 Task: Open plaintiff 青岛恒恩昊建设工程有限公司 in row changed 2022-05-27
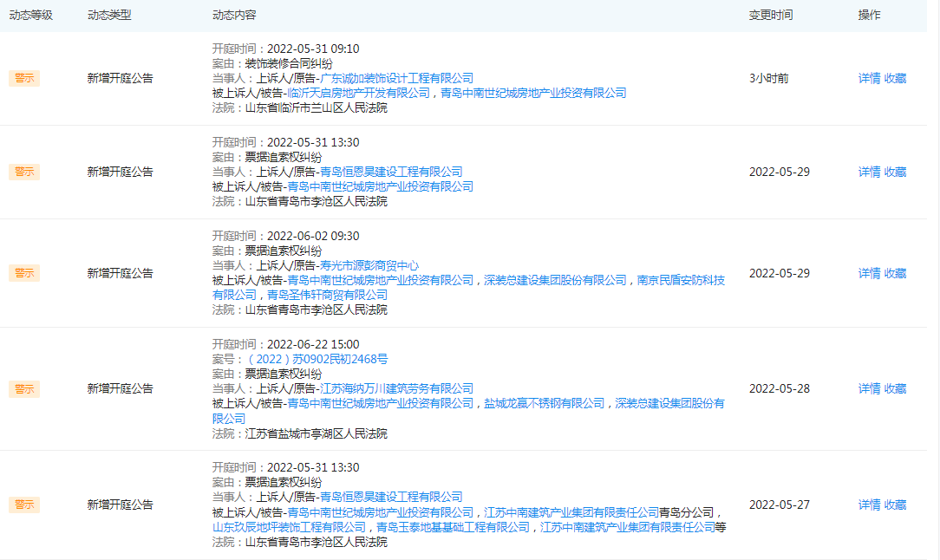tap(391, 497)
